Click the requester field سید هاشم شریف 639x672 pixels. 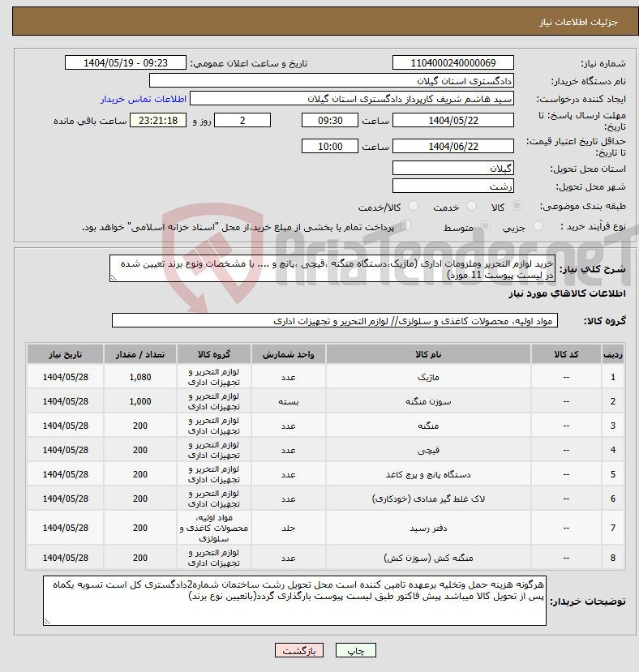click(x=352, y=99)
